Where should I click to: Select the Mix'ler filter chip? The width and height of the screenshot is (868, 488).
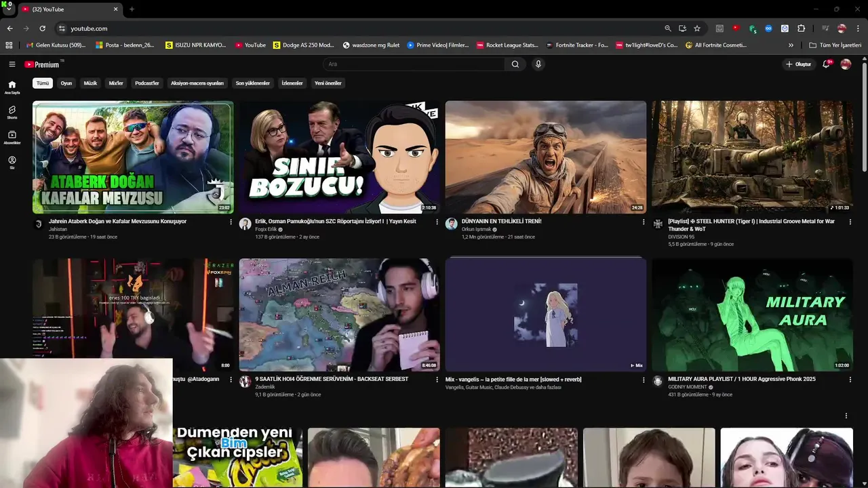pos(116,83)
